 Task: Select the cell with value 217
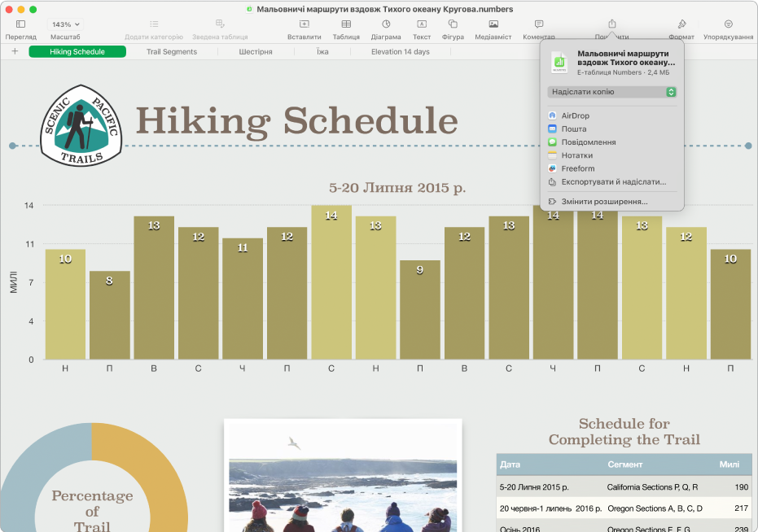point(741,508)
